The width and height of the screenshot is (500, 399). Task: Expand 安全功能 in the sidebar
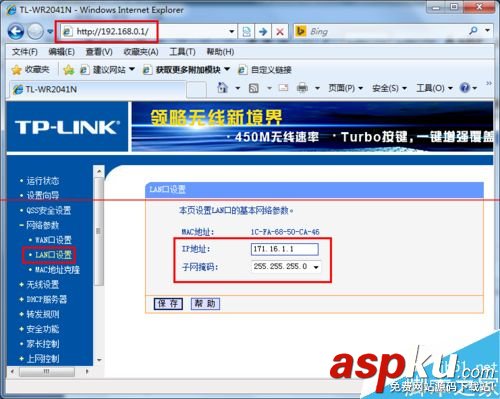pyautogui.click(x=43, y=329)
